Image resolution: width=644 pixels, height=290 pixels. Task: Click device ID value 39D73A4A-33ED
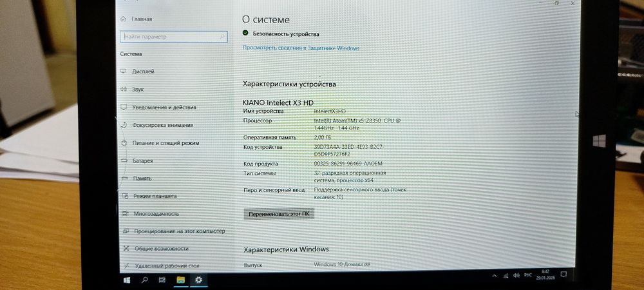(x=350, y=151)
